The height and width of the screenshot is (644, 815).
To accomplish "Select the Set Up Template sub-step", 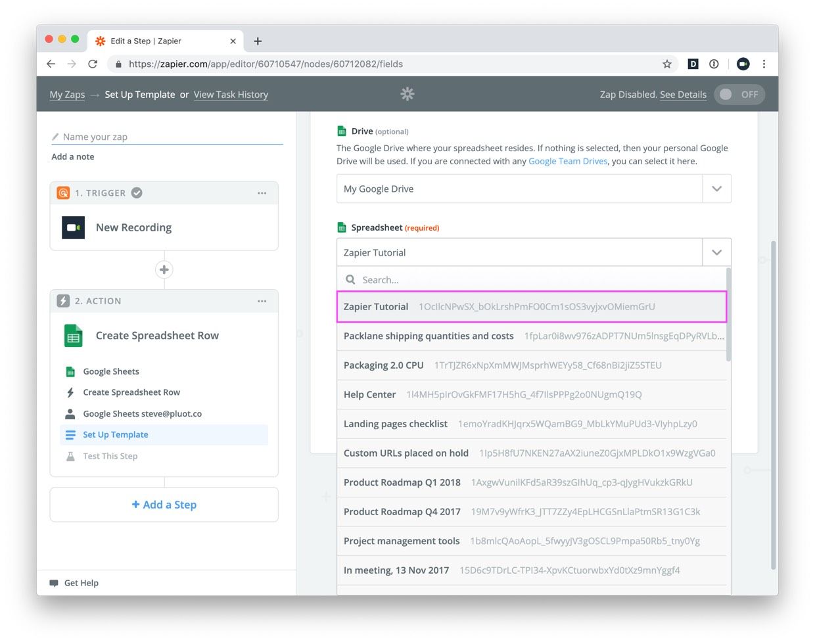I will click(x=164, y=434).
